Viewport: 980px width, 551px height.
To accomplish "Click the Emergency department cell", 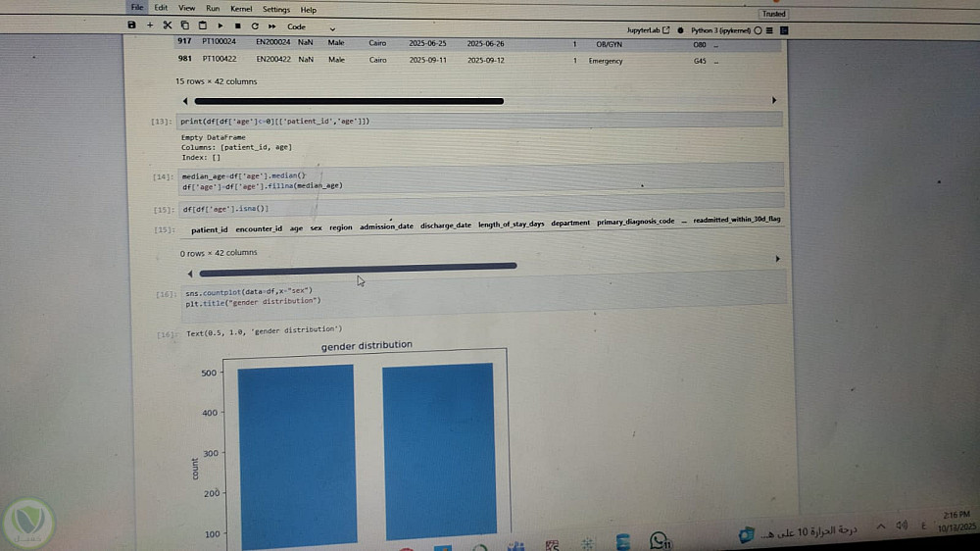I will (605, 61).
